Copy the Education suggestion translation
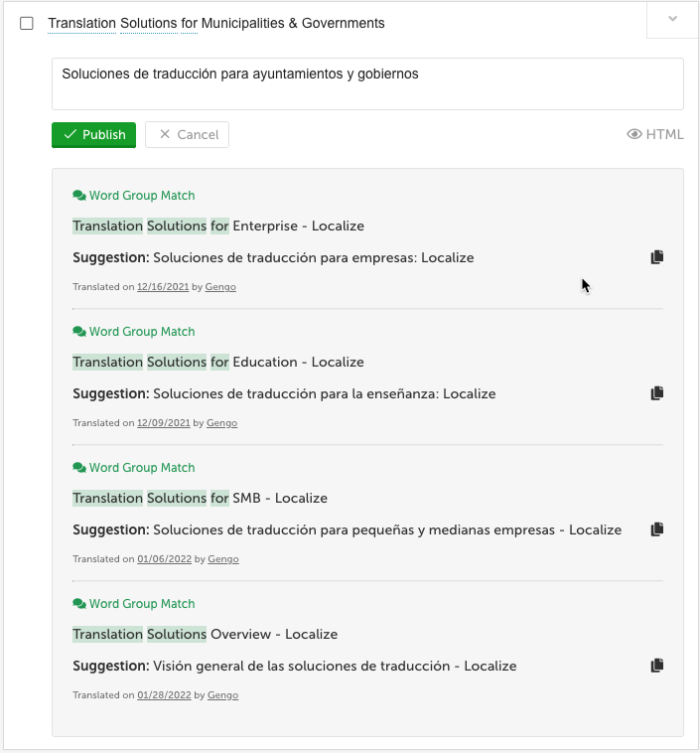This screenshot has height=753, width=700. coord(656,393)
